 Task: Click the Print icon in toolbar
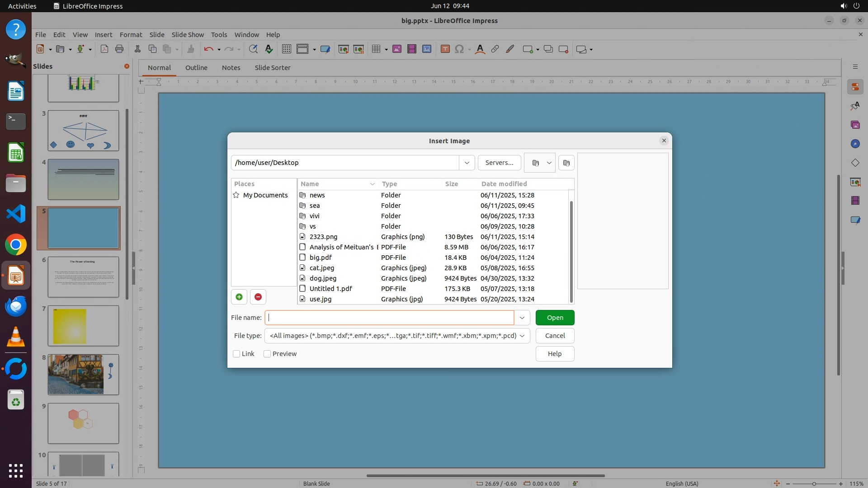point(119,49)
